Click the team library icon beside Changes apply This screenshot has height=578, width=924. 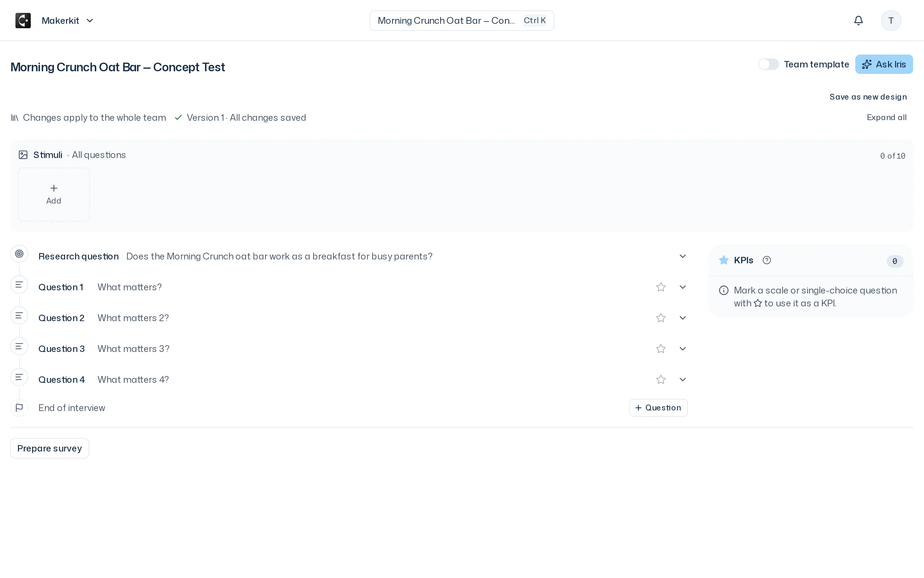click(14, 118)
